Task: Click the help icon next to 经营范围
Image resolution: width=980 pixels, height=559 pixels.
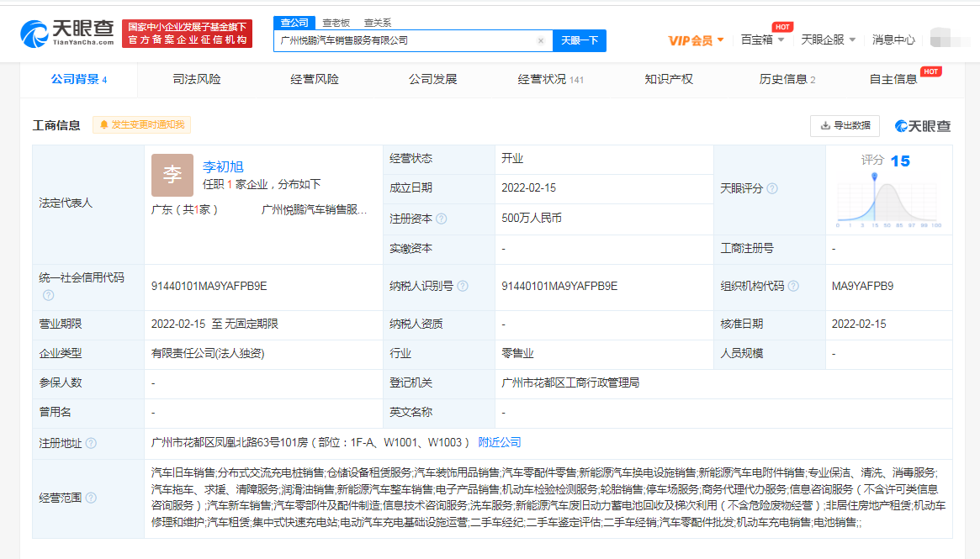Action: (91, 498)
